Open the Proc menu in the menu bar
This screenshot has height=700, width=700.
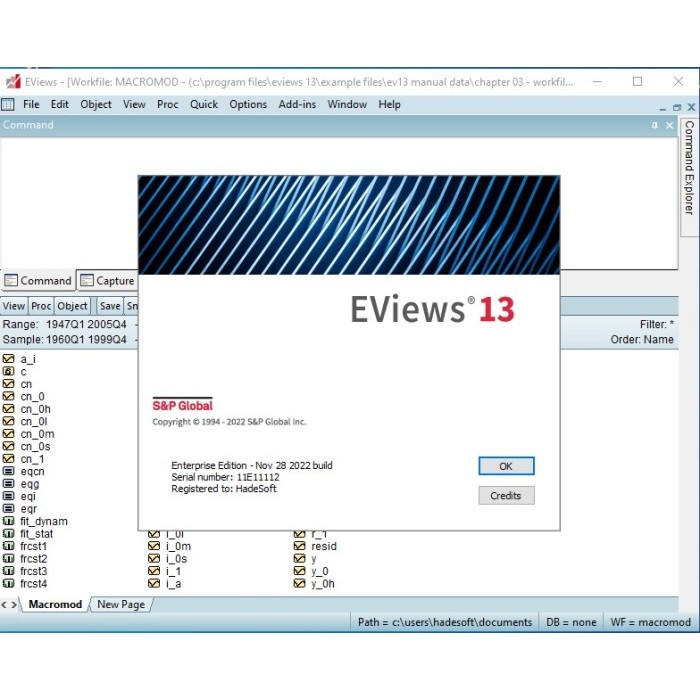click(167, 104)
